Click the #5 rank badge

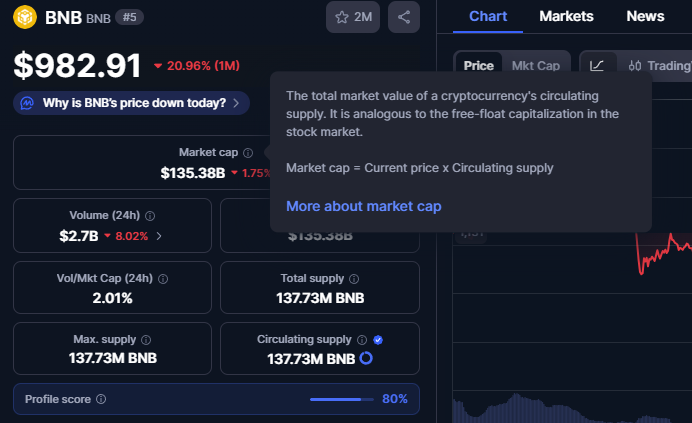coord(128,17)
